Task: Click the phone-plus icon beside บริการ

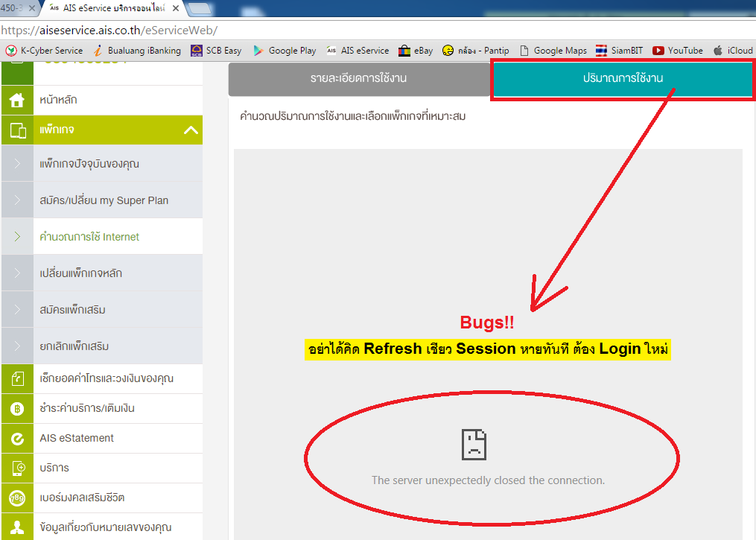Action: [x=18, y=468]
